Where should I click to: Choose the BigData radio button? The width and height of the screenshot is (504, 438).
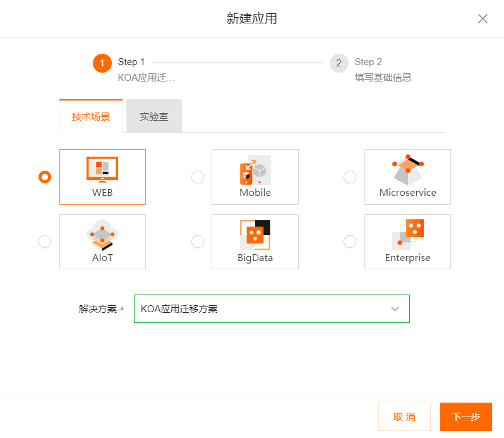point(198,241)
